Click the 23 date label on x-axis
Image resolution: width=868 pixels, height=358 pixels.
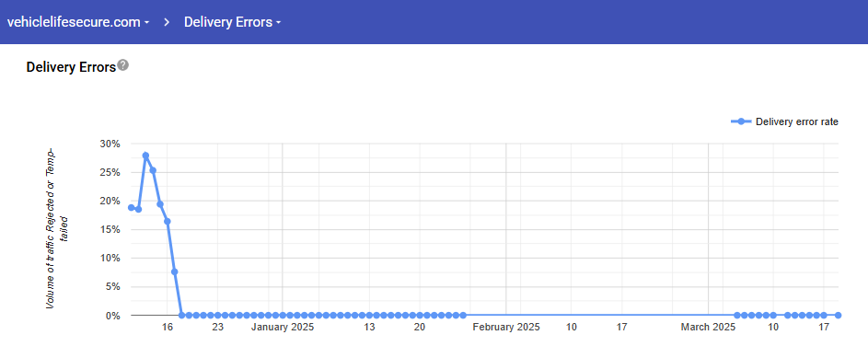point(217,327)
